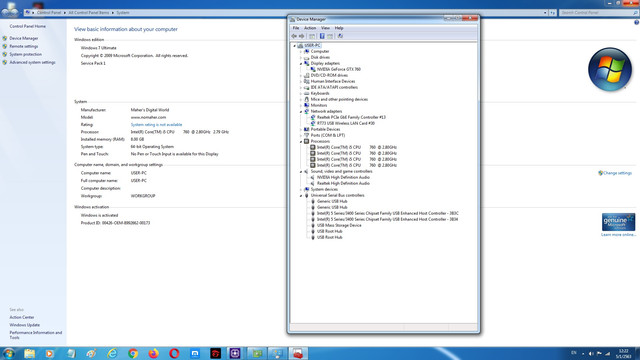Expand the Human Interface Devices node
The height and width of the screenshot is (360, 640).
pyautogui.click(x=301, y=82)
